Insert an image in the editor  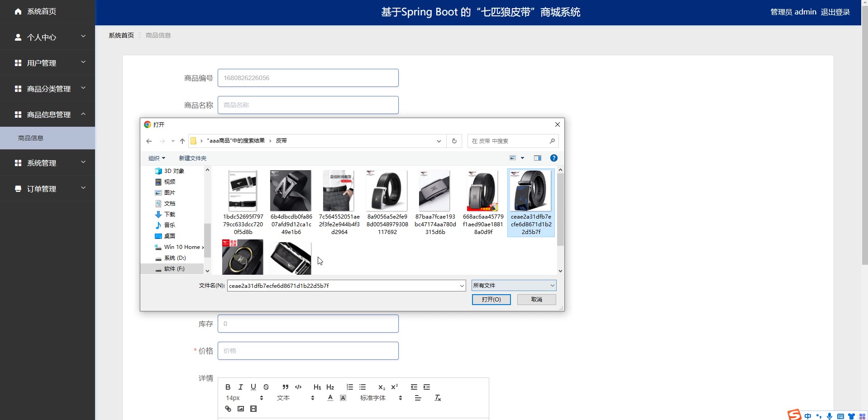[241, 409]
